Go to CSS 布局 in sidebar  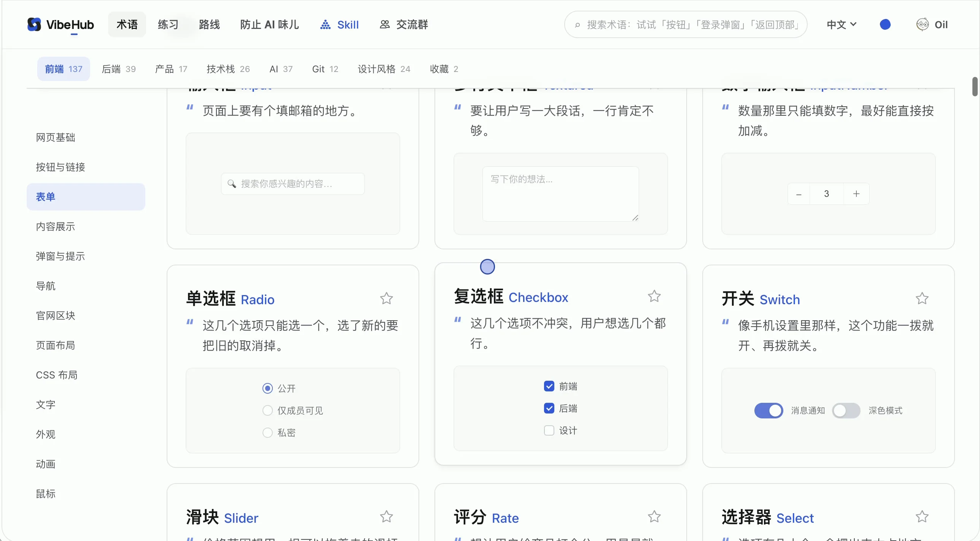[86, 375]
